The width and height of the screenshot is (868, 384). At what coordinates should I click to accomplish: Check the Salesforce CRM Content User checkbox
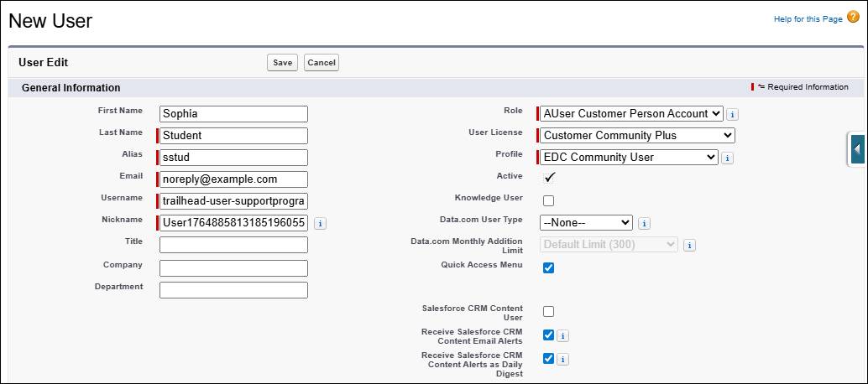click(549, 312)
